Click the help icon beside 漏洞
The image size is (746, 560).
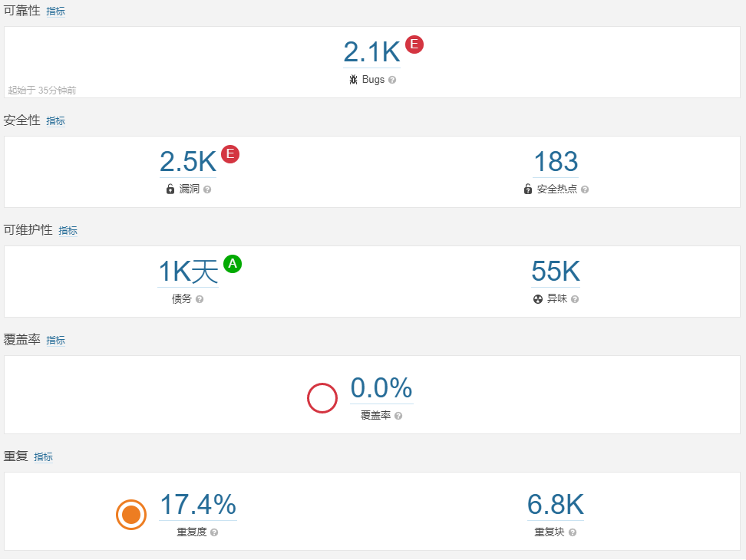click(207, 189)
